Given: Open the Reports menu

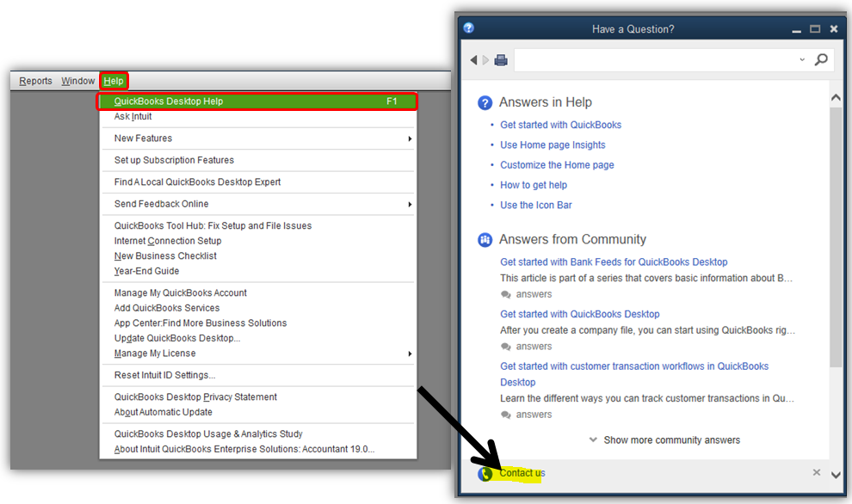Looking at the screenshot, I should 35,81.
